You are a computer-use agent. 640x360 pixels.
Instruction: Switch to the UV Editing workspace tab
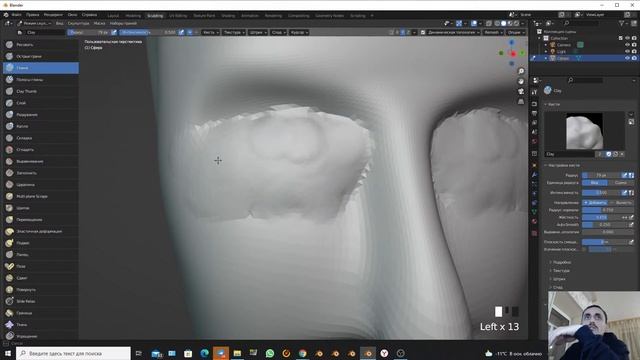pyautogui.click(x=178, y=16)
